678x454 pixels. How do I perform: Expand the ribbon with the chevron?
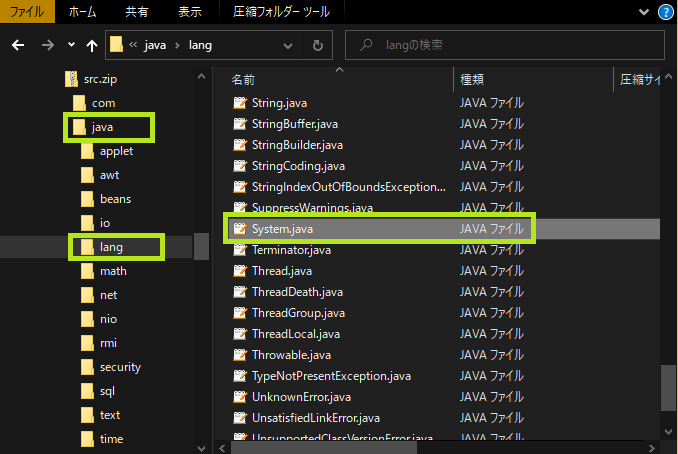click(644, 12)
